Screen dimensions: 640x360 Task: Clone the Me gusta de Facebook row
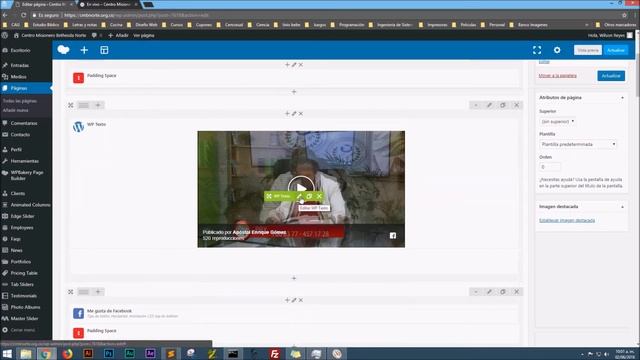coord(503,292)
